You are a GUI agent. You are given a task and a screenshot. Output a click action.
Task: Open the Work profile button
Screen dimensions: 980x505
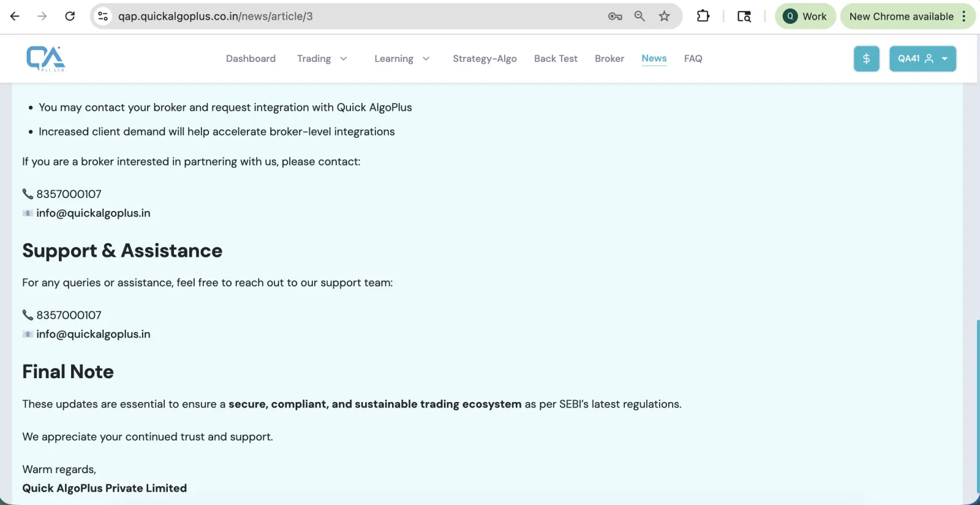(x=805, y=17)
